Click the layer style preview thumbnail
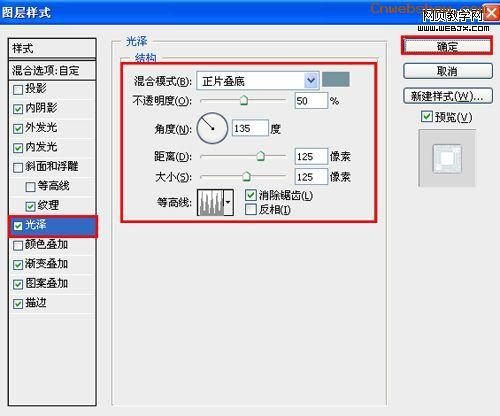 [447, 158]
